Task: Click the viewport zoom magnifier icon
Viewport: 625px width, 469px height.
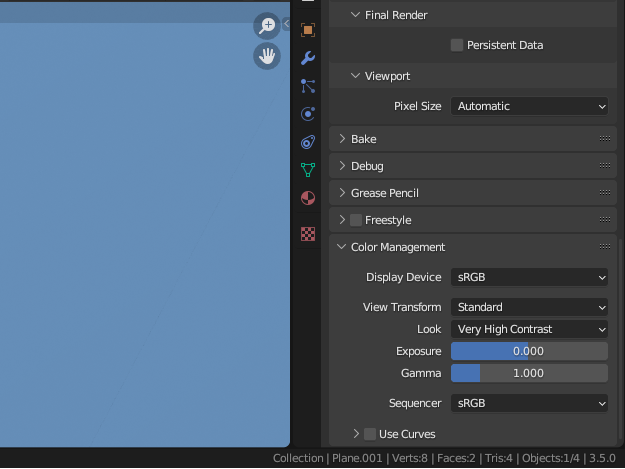Action: pos(266,26)
